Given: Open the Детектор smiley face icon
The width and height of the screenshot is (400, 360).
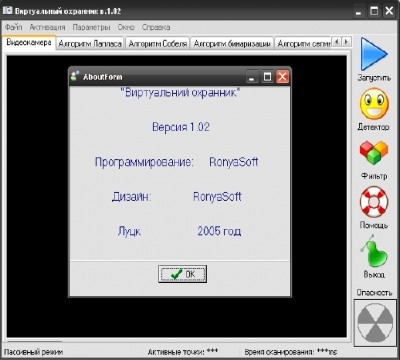Looking at the screenshot, I should [374, 104].
